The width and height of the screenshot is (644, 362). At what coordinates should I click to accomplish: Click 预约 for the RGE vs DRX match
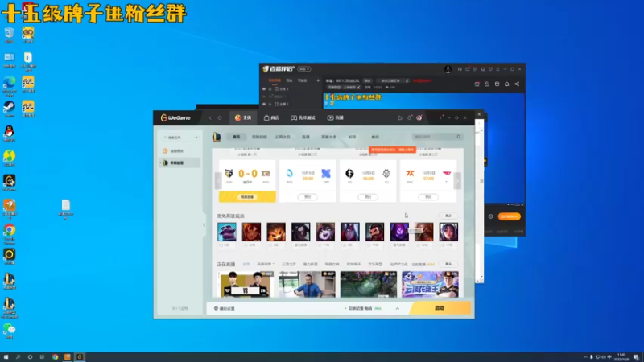[308, 197]
